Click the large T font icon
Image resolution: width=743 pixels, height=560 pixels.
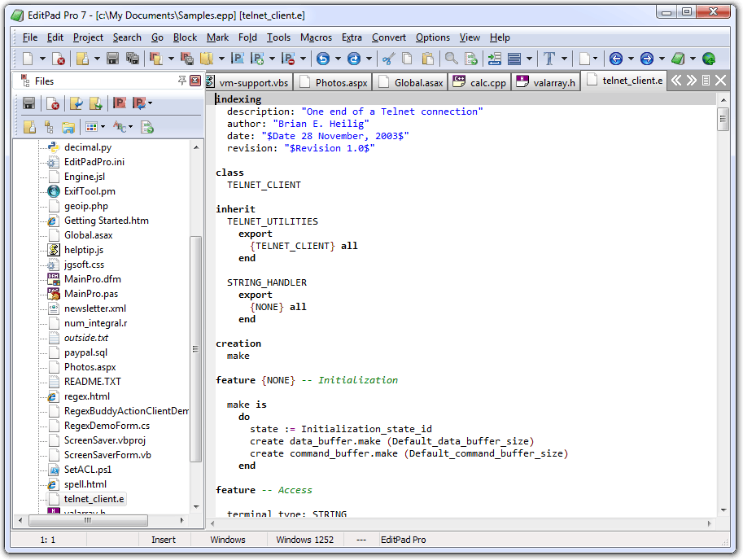coord(549,59)
